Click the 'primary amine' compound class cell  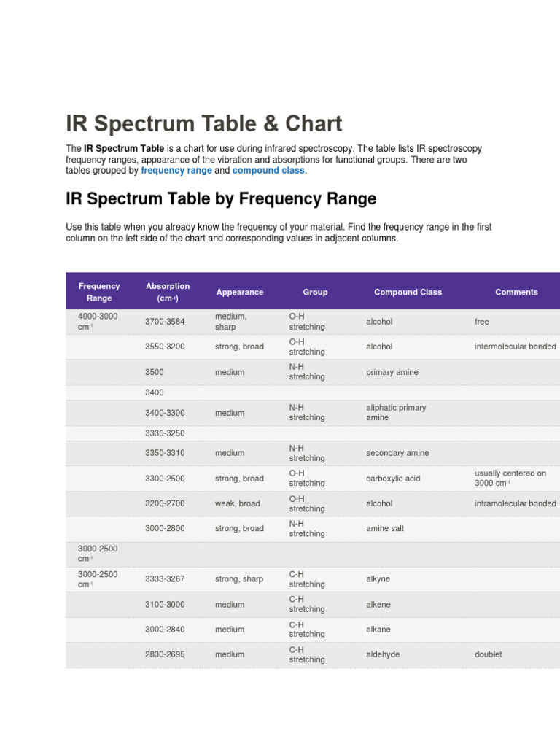tap(392, 372)
